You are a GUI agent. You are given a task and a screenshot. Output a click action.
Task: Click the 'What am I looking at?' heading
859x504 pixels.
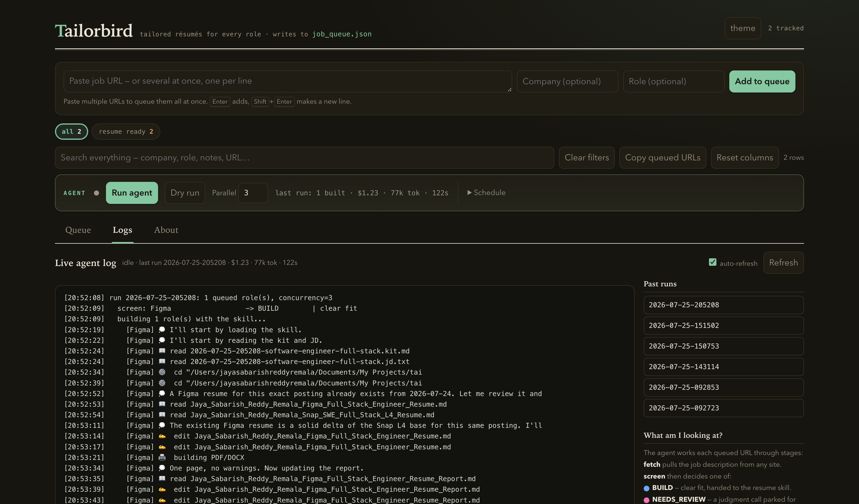click(x=683, y=435)
